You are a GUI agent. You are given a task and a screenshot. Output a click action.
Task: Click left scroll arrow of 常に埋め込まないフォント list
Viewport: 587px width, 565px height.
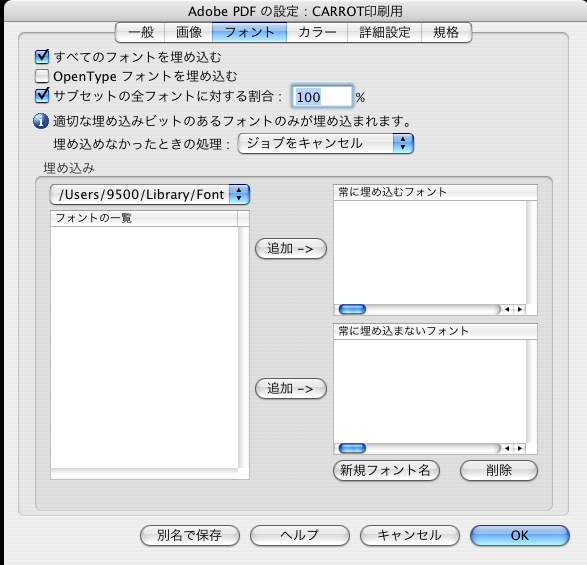(507, 448)
